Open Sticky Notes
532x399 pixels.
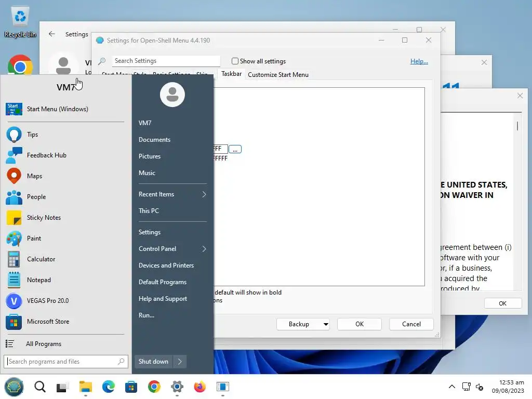point(65,218)
